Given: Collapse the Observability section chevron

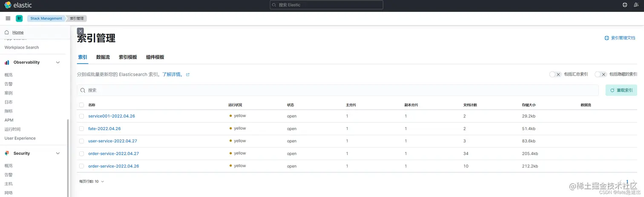Looking at the screenshot, I should [x=58, y=62].
